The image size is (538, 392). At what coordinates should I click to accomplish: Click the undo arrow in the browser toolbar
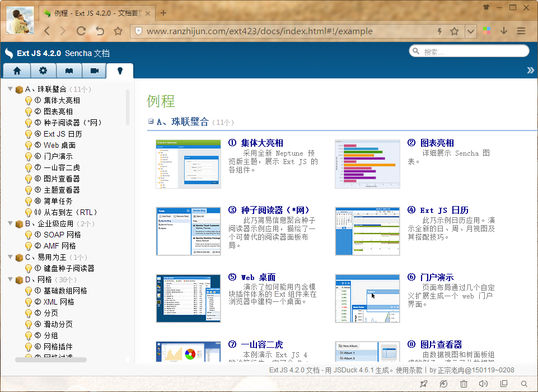point(100,31)
